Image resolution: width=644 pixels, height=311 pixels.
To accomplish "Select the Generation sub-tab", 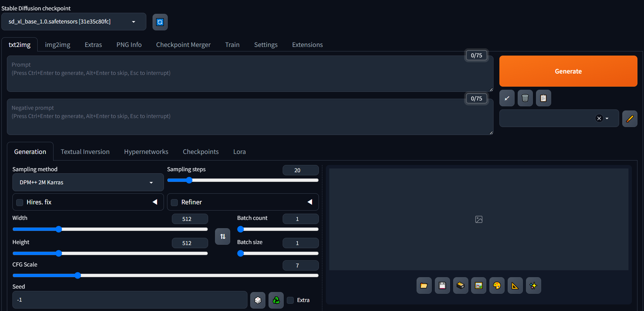I will [x=30, y=152].
